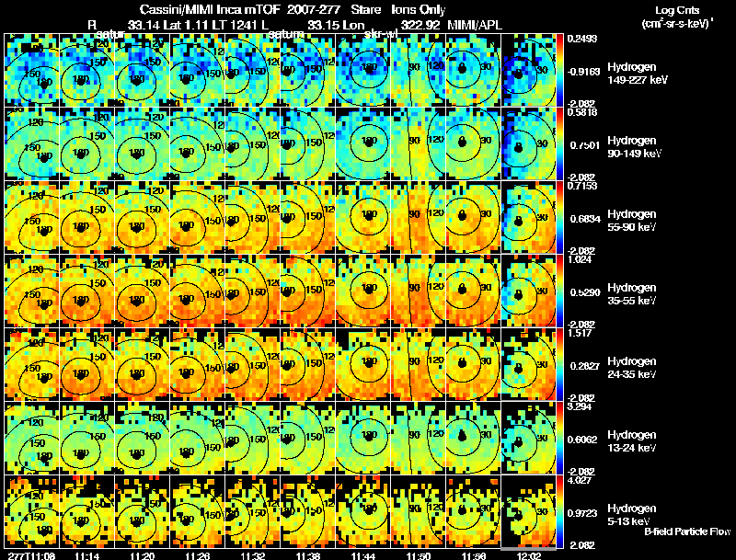Screen dimensions: 736x560
Task: Select the 11:20 time label
Action: coord(143,555)
